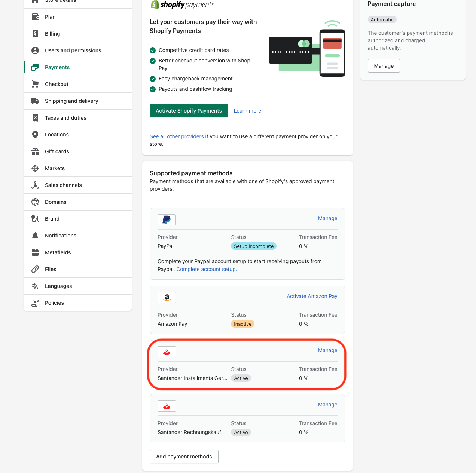Open the Files section
This screenshot has height=473, width=476.
[78, 269]
